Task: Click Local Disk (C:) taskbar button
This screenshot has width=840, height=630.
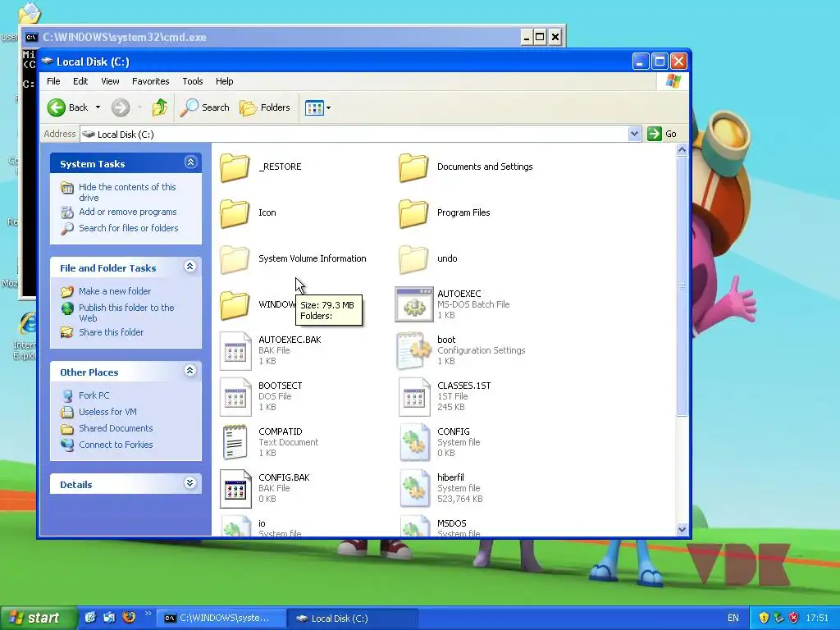Action: click(352, 619)
